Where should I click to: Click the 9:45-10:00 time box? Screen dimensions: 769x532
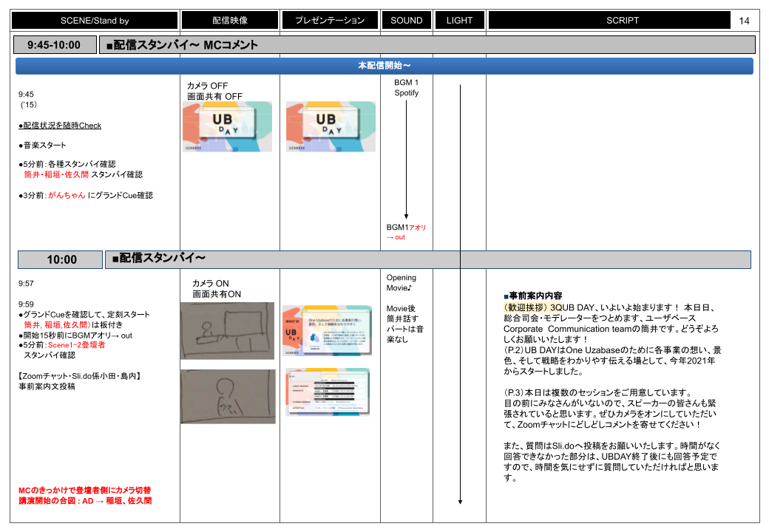click(x=54, y=45)
